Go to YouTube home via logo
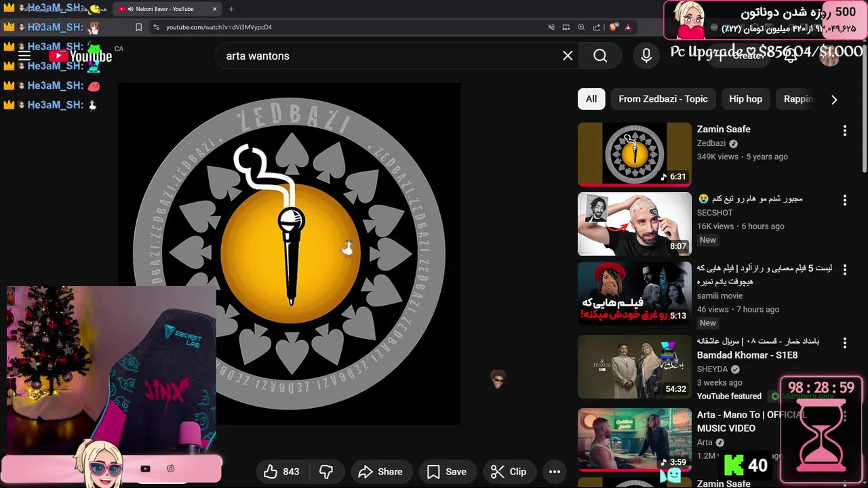Viewport: 868px width, 488px height. click(80, 56)
